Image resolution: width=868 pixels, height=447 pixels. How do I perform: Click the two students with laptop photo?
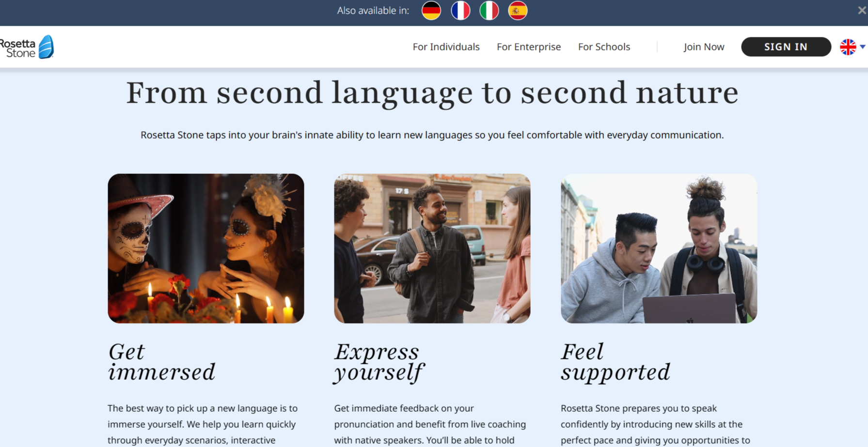click(659, 248)
